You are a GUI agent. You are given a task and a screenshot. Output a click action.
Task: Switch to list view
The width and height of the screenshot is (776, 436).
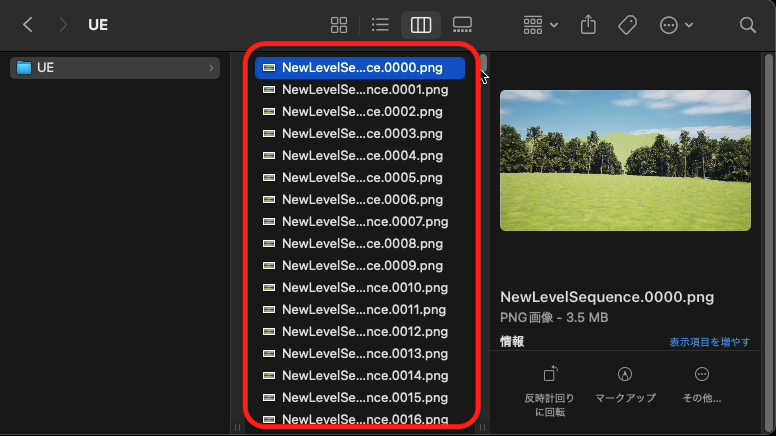380,25
